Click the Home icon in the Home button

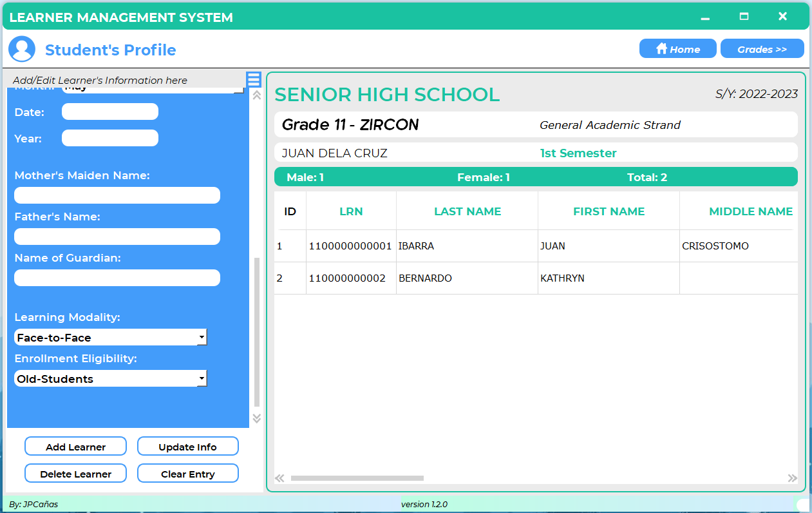click(x=662, y=48)
